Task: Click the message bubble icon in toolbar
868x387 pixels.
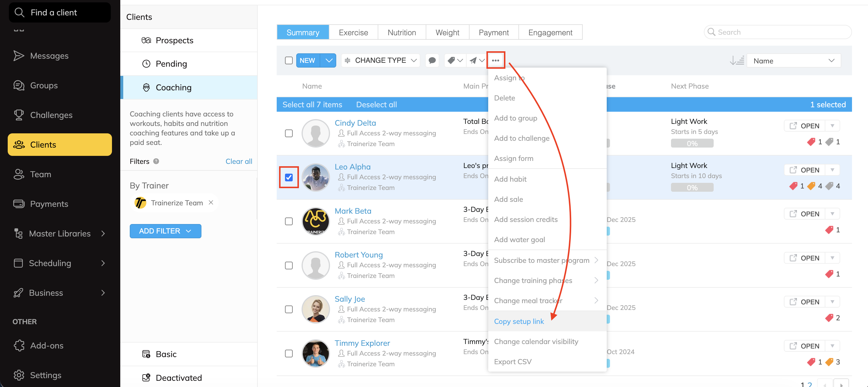Action: click(432, 60)
